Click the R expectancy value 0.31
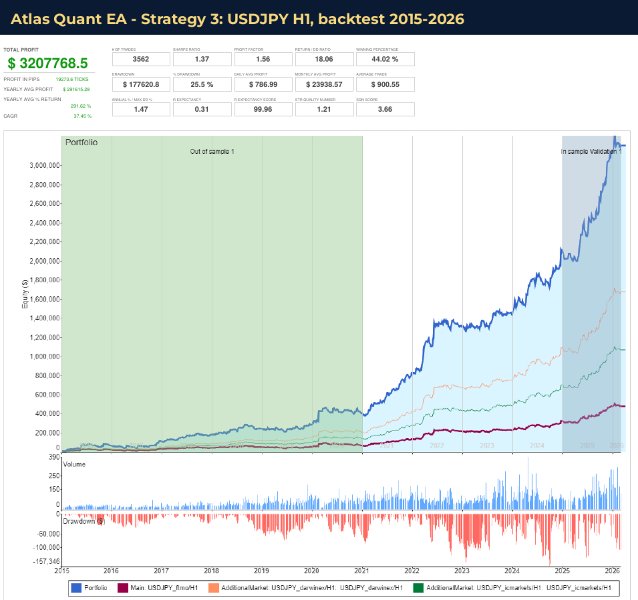 [x=202, y=109]
